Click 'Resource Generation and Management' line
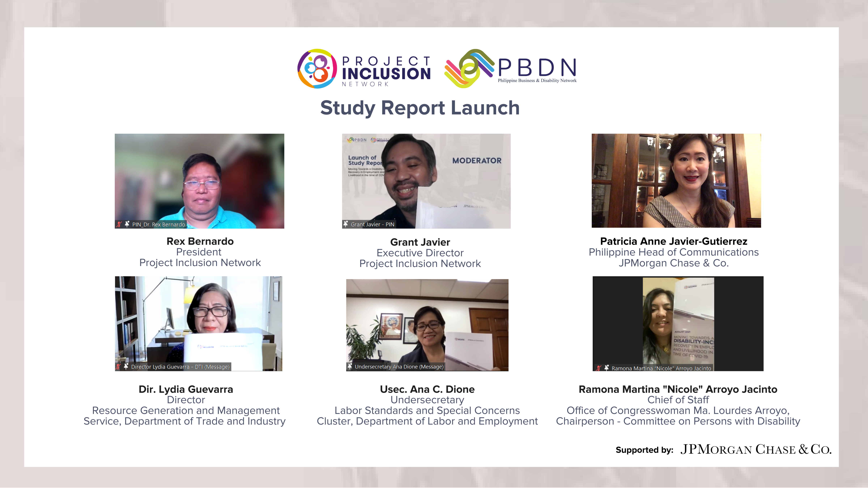 (x=186, y=410)
